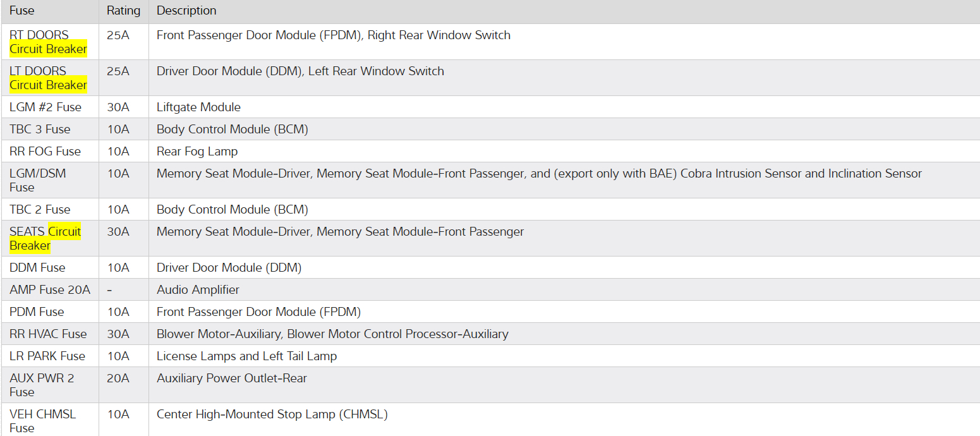The height and width of the screenshot is (436, 980).
Task: Select the RT DOORS Circuit Breaker cell
Action: (x=48, y=42)
